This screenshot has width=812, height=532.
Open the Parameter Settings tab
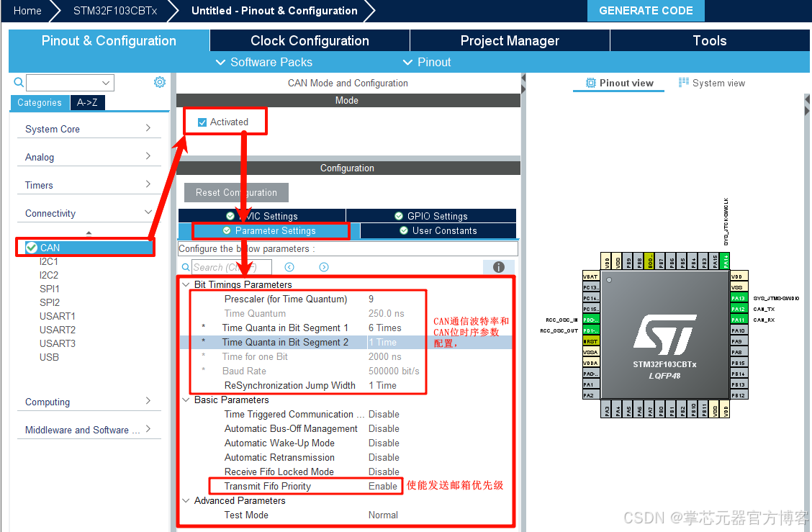[269, 230]
